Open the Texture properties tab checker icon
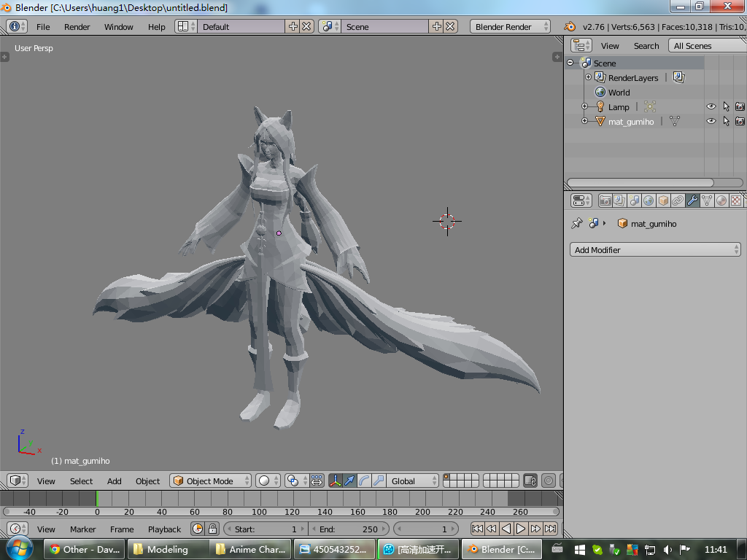The width and height of the screenshot is (747, 560). (x=736, y=201)
